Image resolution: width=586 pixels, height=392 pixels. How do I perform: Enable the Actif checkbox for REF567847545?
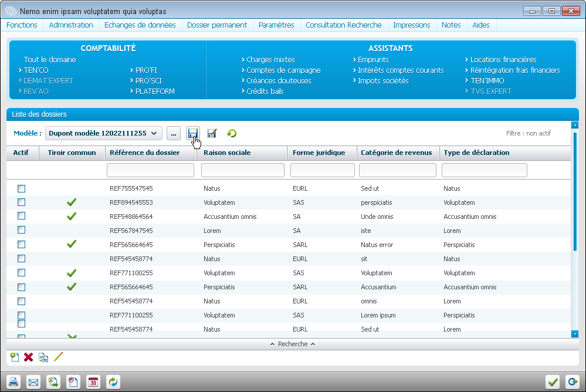(22, 231)
